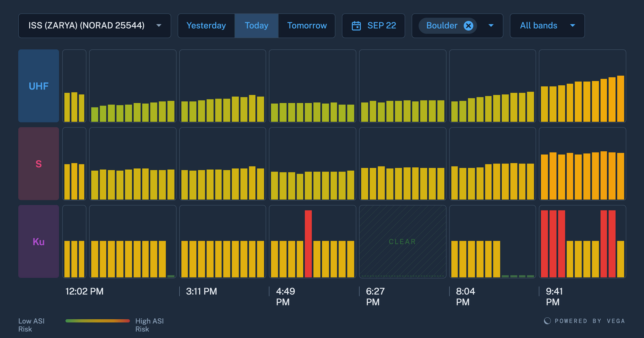Open the S band chart panel for 8:04 PM pass
Viewport: 644px width, 338px height.
click(x=493, y=164)
